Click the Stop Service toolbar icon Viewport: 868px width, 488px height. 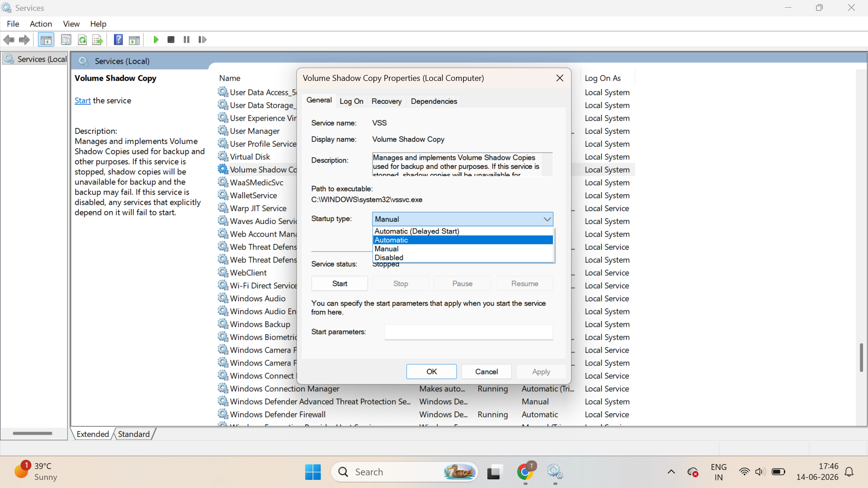171,40
